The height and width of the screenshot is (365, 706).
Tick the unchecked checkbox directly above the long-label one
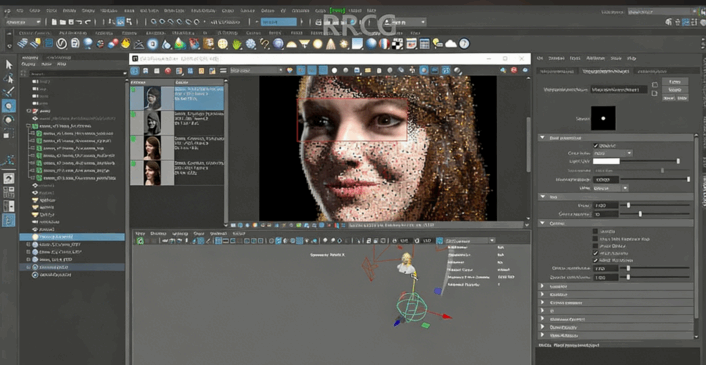[x=595, y=231]
